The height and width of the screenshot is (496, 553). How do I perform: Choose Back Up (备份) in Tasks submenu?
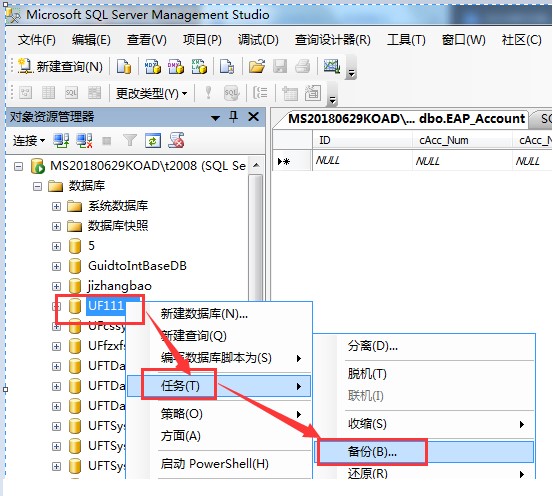point(424,452)
